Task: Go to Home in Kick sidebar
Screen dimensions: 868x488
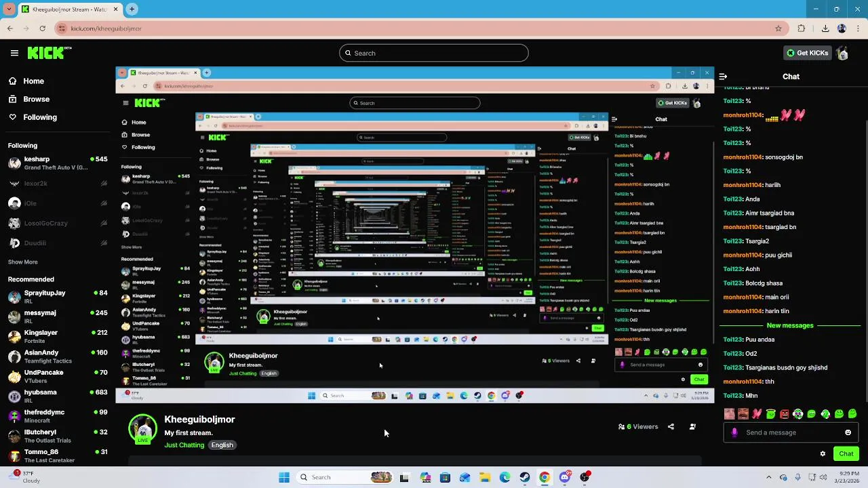Action: (33, 81)
